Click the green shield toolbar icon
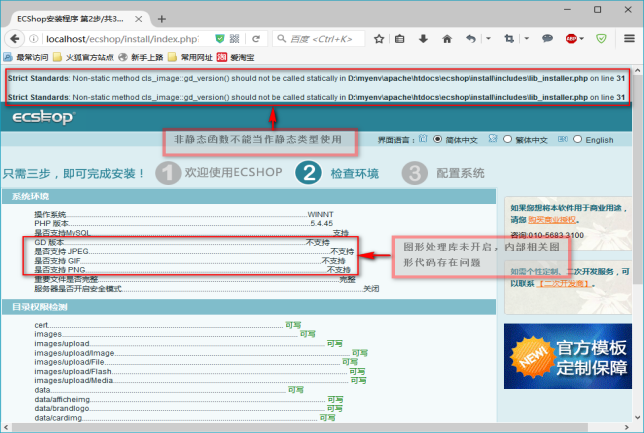644x433 pixels. (x=601, y=39)
